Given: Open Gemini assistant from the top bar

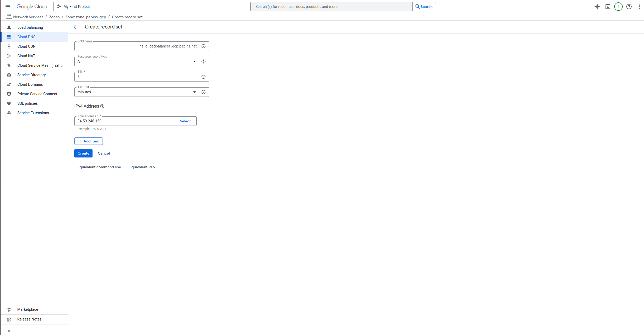Looking at the screenshot, I should pyautogui.click(x=597, y=6).
